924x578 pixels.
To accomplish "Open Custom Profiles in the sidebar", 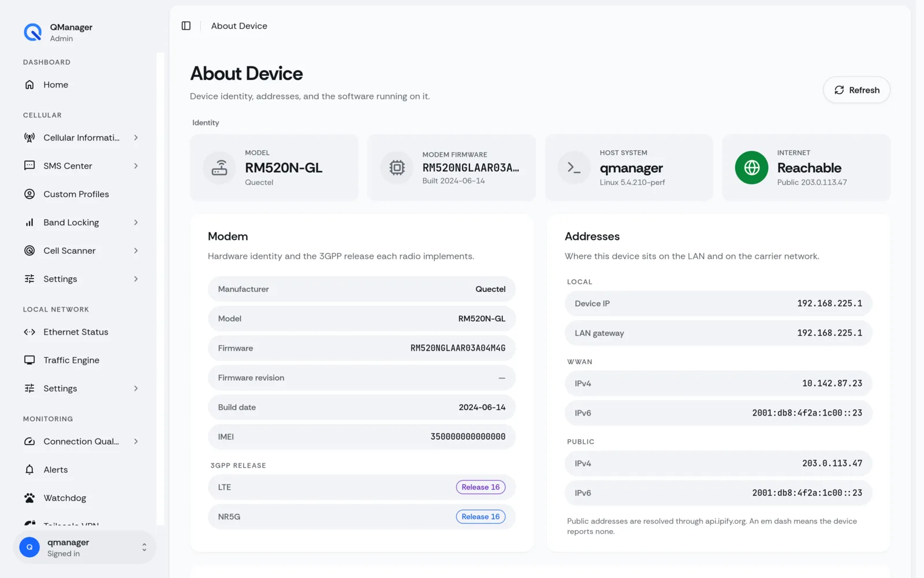I will point(84,194).
